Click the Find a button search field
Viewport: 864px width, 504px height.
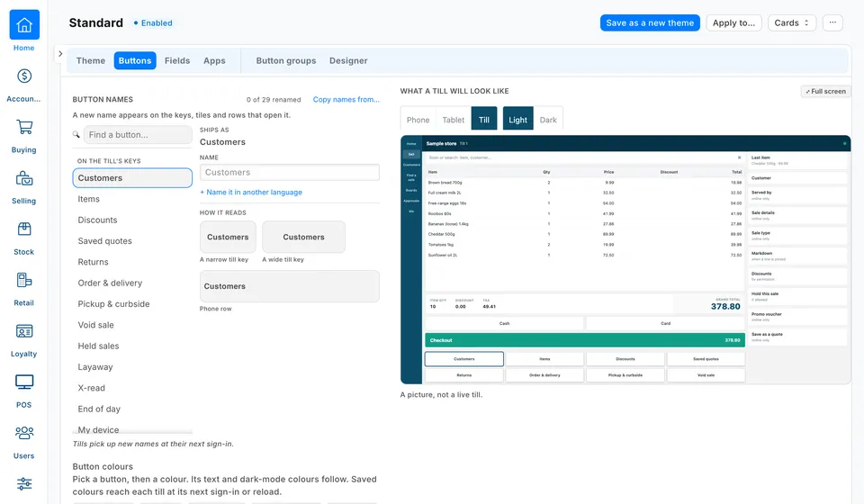click(x=138, y=134)
